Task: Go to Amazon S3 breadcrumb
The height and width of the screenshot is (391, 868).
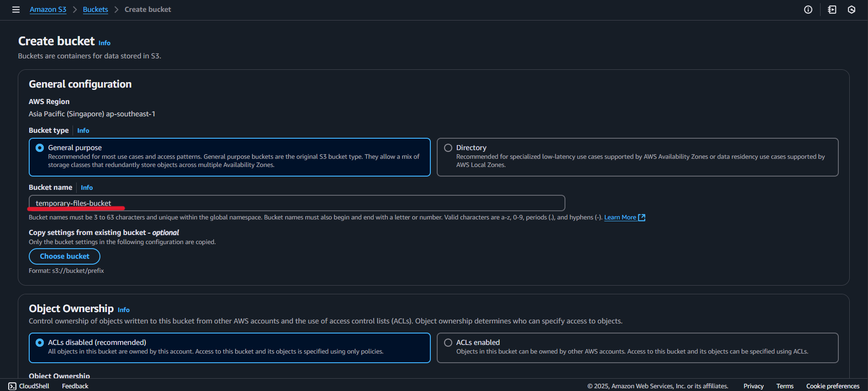Action: pos(48,10)
